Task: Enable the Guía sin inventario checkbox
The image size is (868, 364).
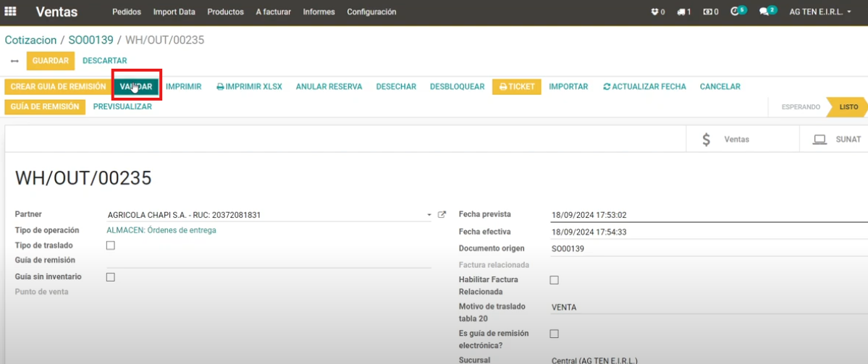Action: pos(111,276)
